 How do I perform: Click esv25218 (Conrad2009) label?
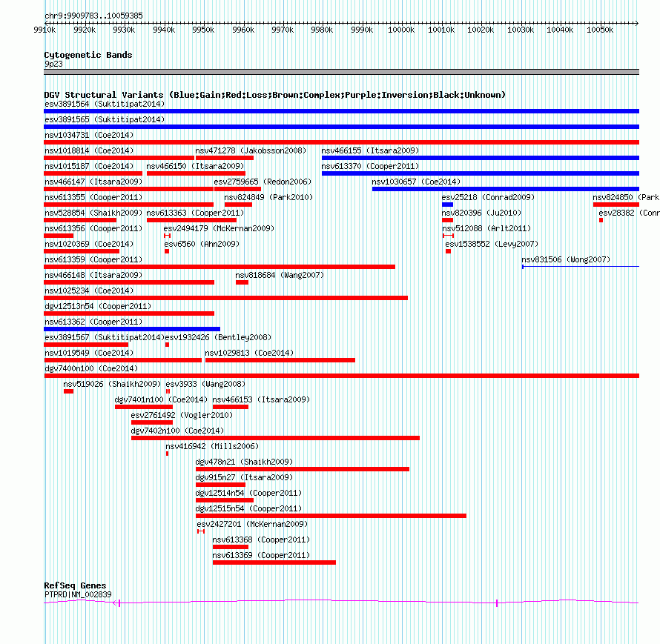pyautogui.click(x=488, y=197)
